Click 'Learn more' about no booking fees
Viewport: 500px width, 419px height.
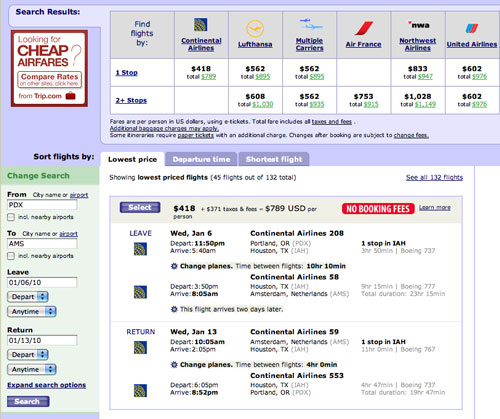(x=435, y=208)
